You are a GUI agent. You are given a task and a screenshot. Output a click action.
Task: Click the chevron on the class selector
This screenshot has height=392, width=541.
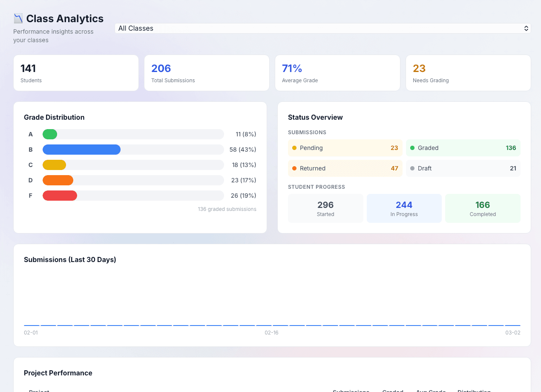[x=526, y=28]
